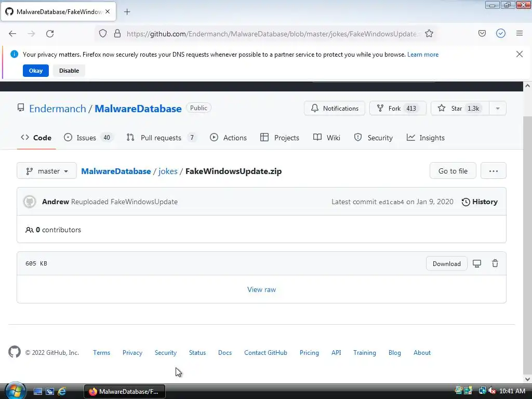This screenshot has width=532, height=399.
Task: Open the Terms footer link
Action: click(x=102, y=353)
